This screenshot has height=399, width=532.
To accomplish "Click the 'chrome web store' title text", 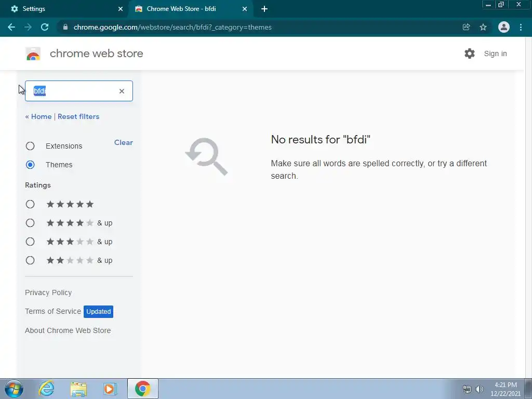I will [x=96, y=54].
